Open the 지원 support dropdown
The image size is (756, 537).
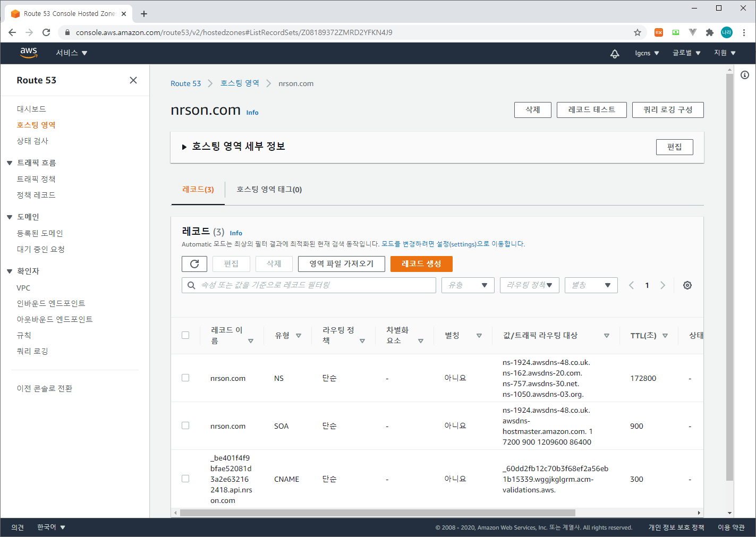725,53
